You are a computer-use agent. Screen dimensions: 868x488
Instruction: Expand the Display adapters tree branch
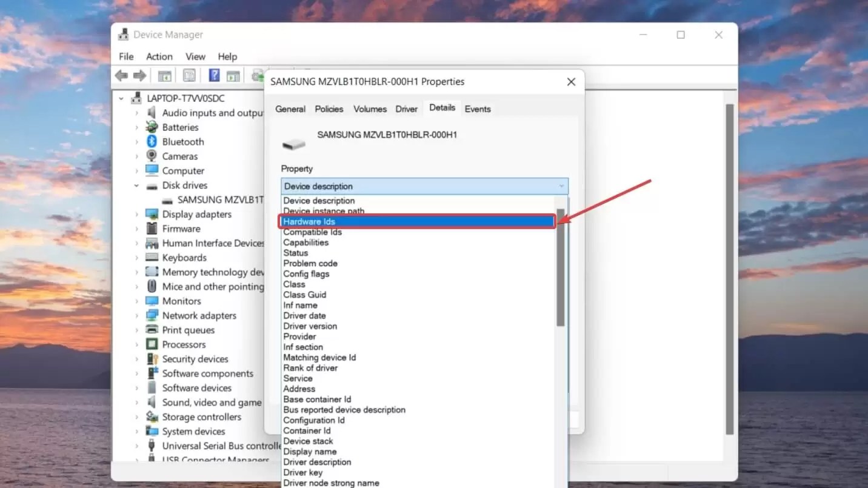point(138,214)
